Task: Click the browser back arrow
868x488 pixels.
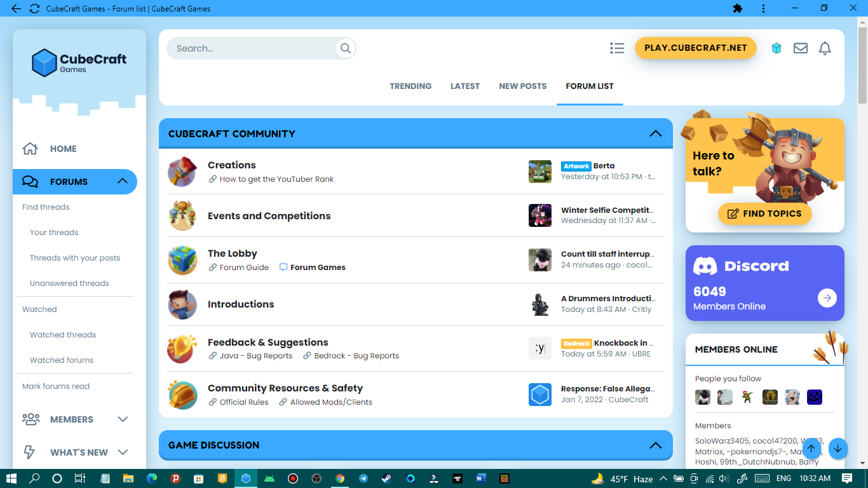Action: pos(16,9)
